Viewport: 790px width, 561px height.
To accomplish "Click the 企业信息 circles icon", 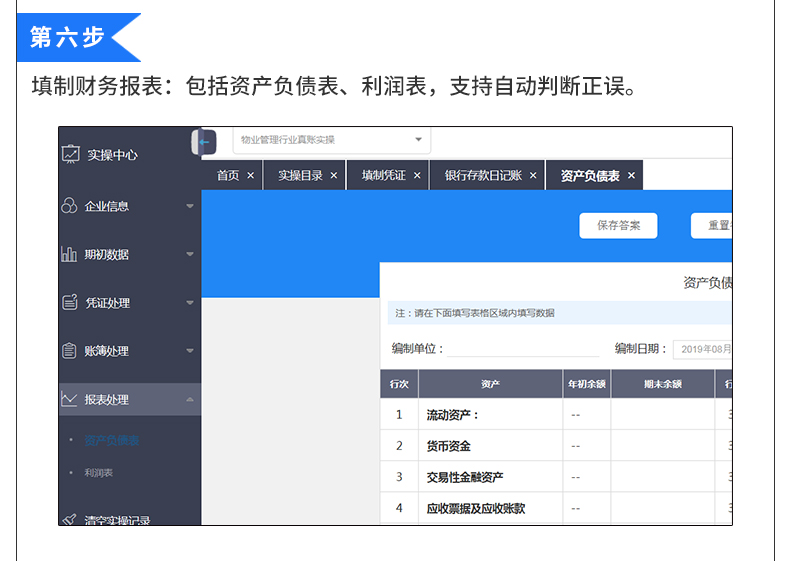I will pyautogui.click(x=69, y=206).
